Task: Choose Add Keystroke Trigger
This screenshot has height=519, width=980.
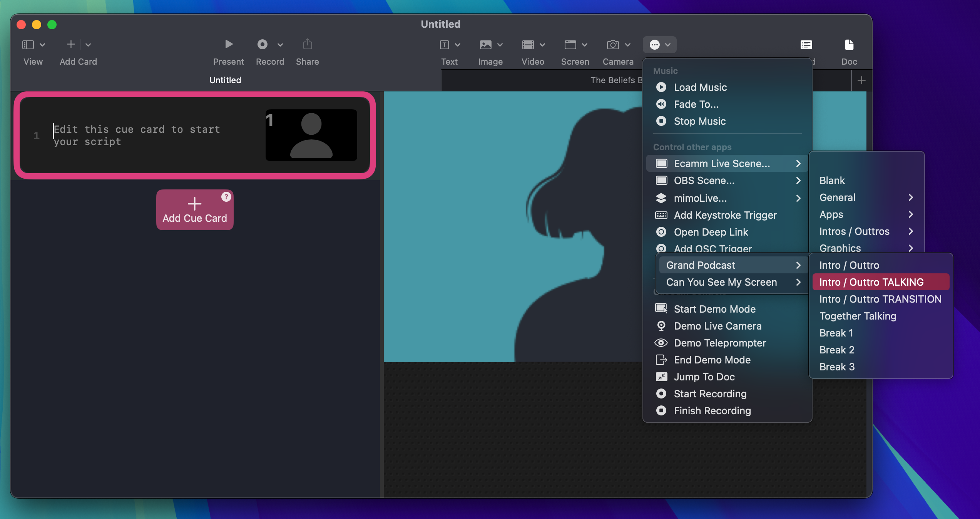Action: pyautogui.click(x=727, y=215)
